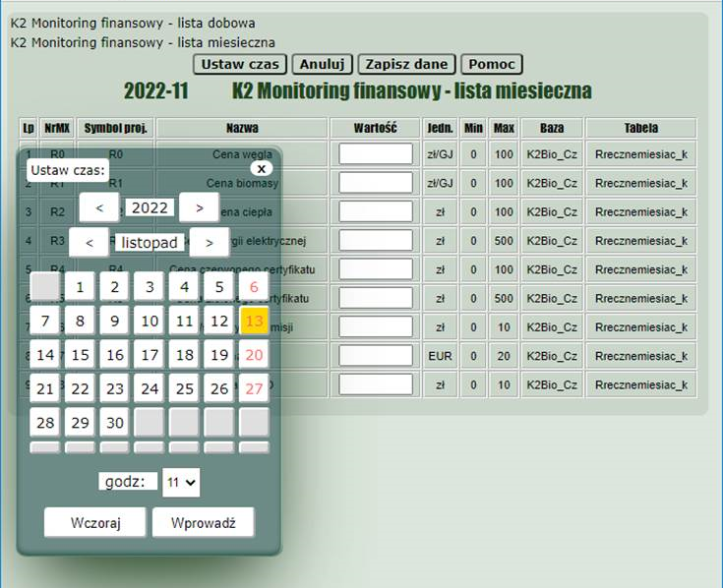Open K2 Monitoring finansowy lista miesieczna link
The width and height of the screenshot is (723, 588).
[x=143, y=42]
